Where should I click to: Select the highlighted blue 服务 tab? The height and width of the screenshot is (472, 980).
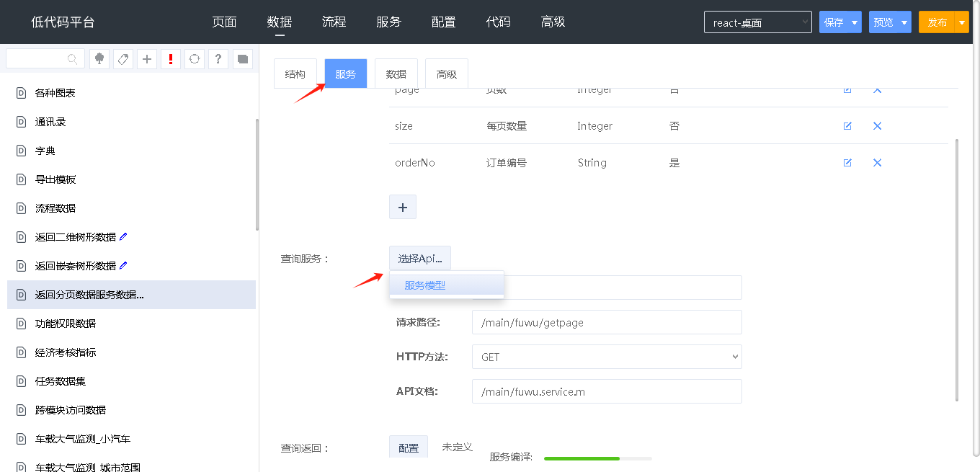click(346, 74)
